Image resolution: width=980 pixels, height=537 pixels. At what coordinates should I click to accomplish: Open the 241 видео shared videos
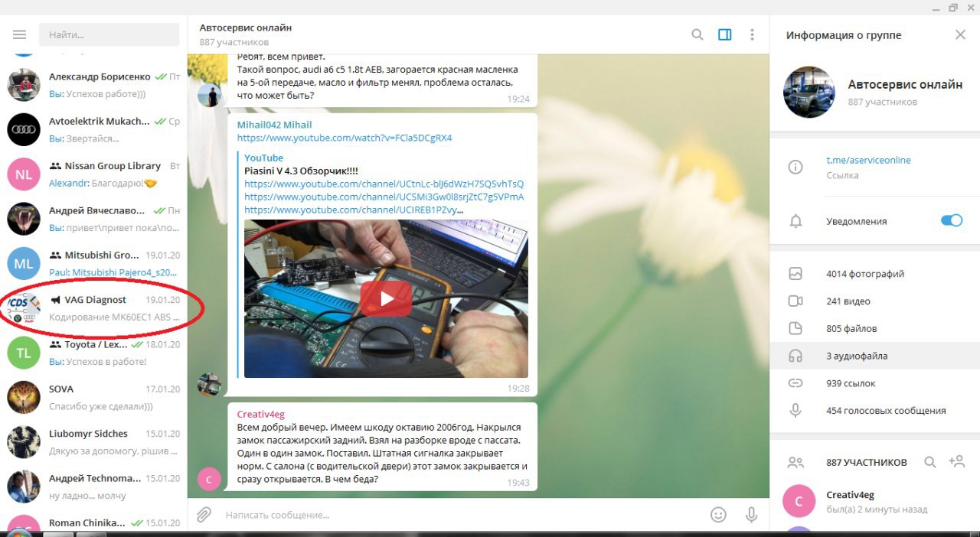point(874,301)
